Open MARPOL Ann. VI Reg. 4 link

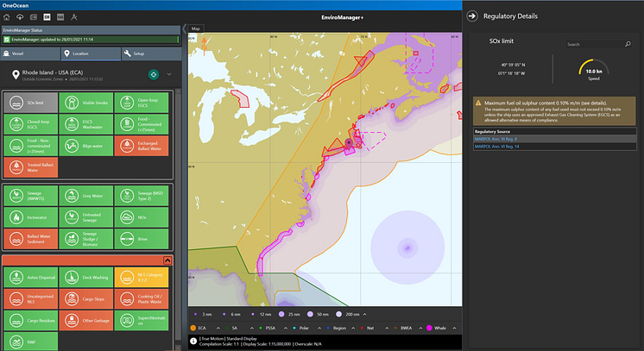click(496, 139)
